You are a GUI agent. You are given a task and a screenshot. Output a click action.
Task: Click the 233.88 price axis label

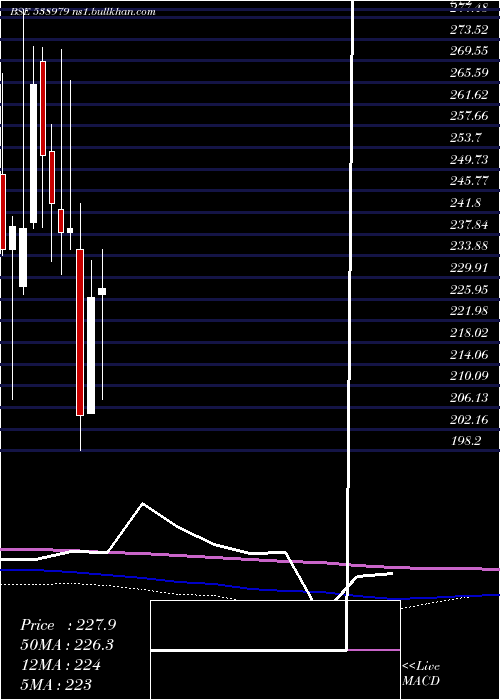(469, 246)
